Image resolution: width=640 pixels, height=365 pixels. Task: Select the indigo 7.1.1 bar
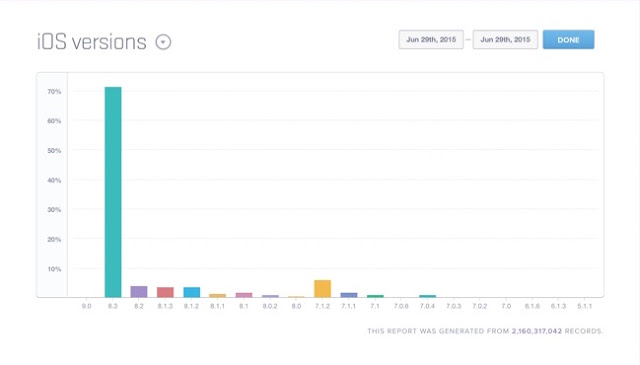click(x=349, y=295)
